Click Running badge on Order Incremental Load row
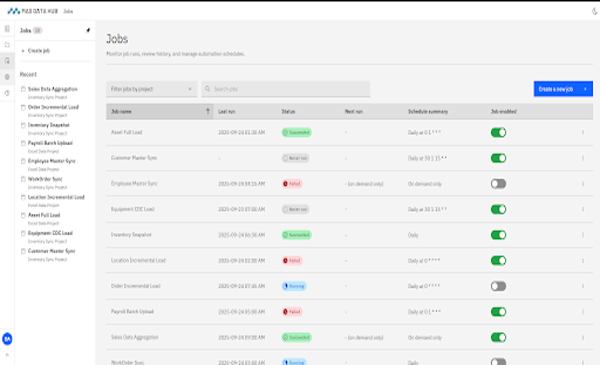The image size is (600, 365). (x=294, y=286)
